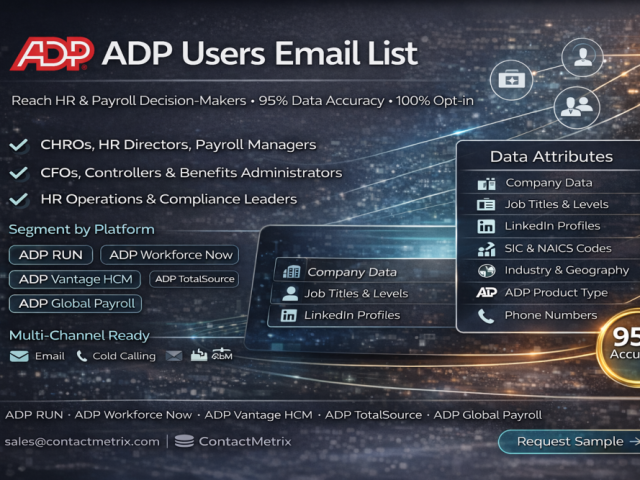Click the office building icon in the slanted panel
The width and height of the screenshot is (640, 480).
coord(291,271)
